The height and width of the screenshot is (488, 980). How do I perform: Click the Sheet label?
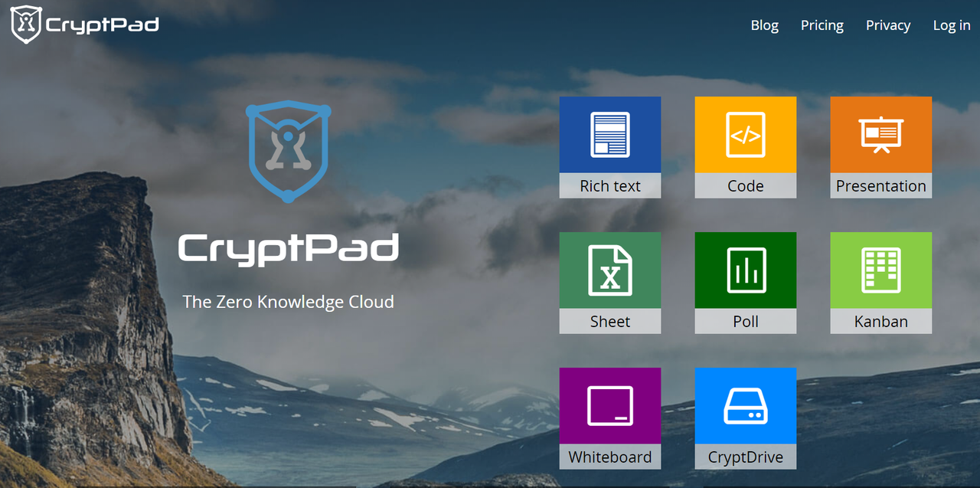click(x=610, y=322)
